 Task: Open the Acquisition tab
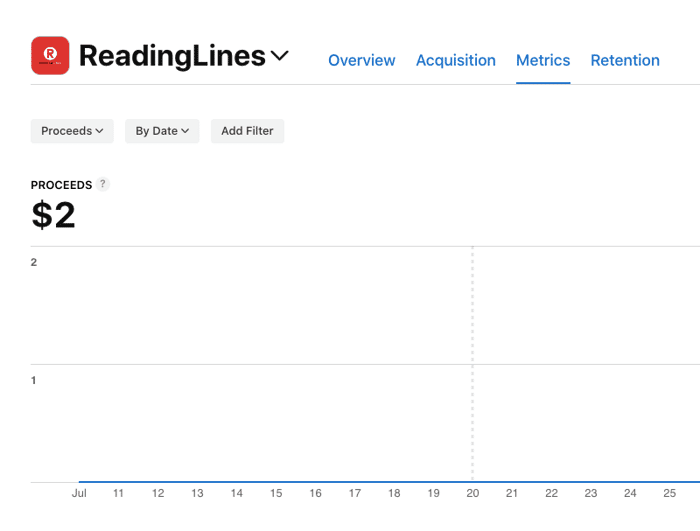(x=456, y=60)
